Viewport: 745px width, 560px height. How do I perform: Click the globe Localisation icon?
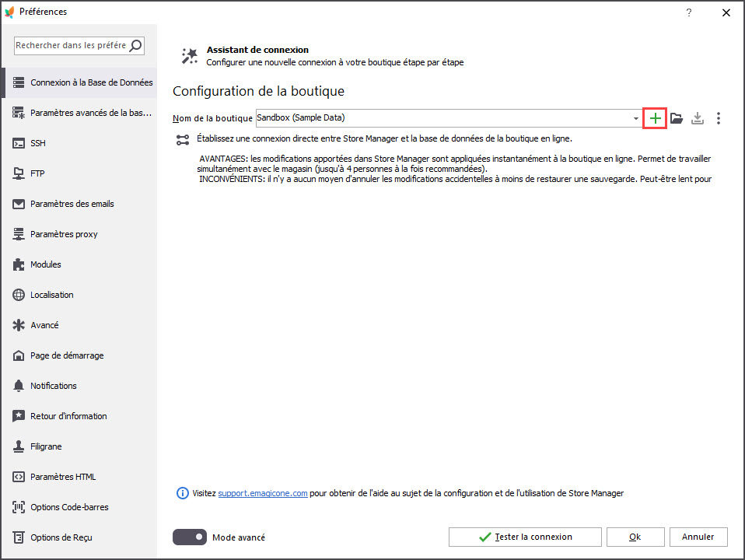(19, 295)
